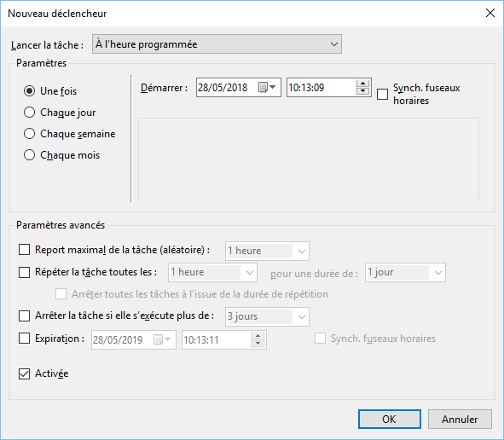
Task: Open the Lancer la tâche dropdown
Action: click(217, 44)
